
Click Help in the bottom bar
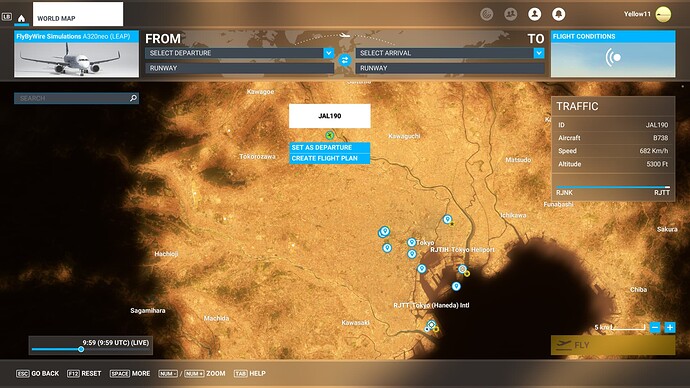[250, 373]
